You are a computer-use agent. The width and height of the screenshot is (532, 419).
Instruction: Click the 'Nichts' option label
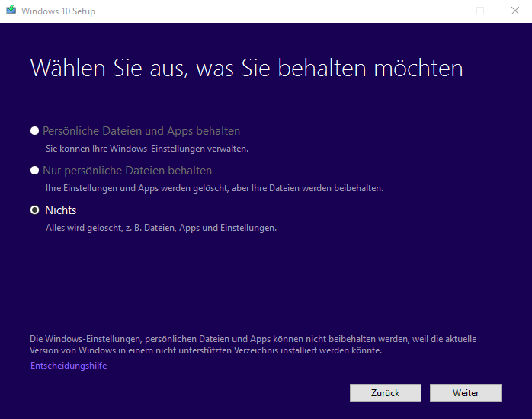pyautogui.click(x=61, y=210)
